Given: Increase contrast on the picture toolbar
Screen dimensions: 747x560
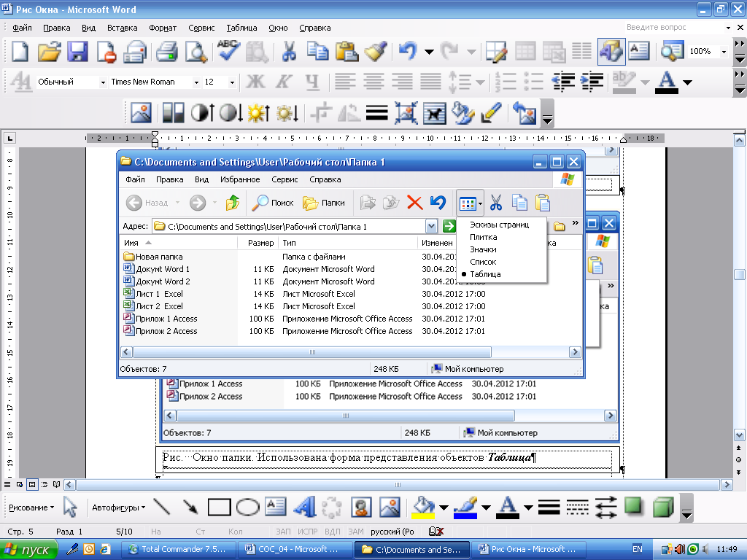Looking at the screenshot, I should (x=203, y=113).
